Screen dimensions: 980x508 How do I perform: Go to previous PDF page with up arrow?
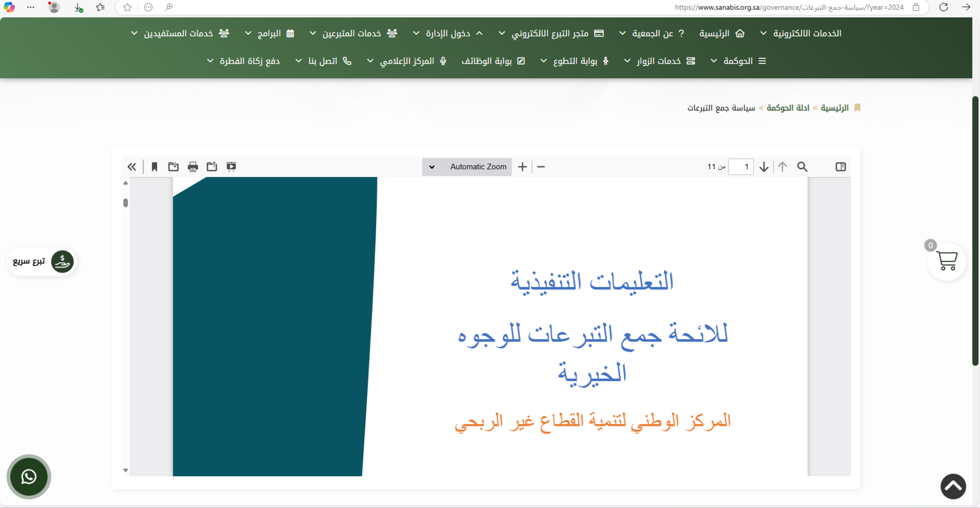(782, 167)
